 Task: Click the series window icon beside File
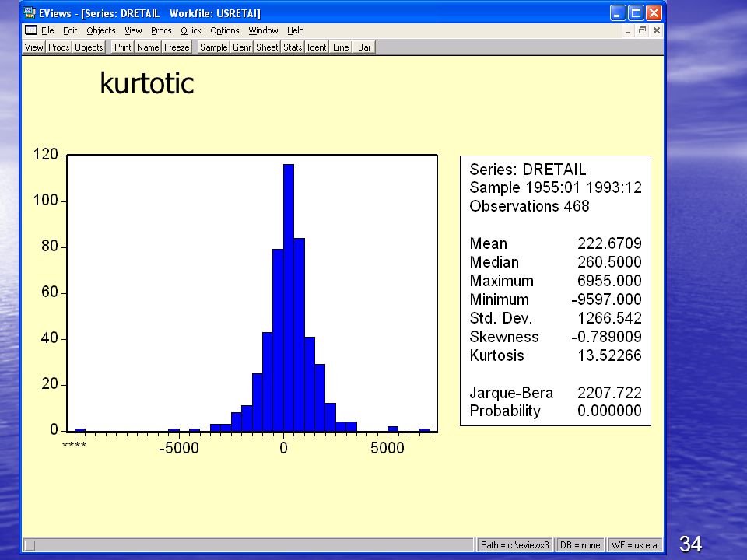[31, 30]
